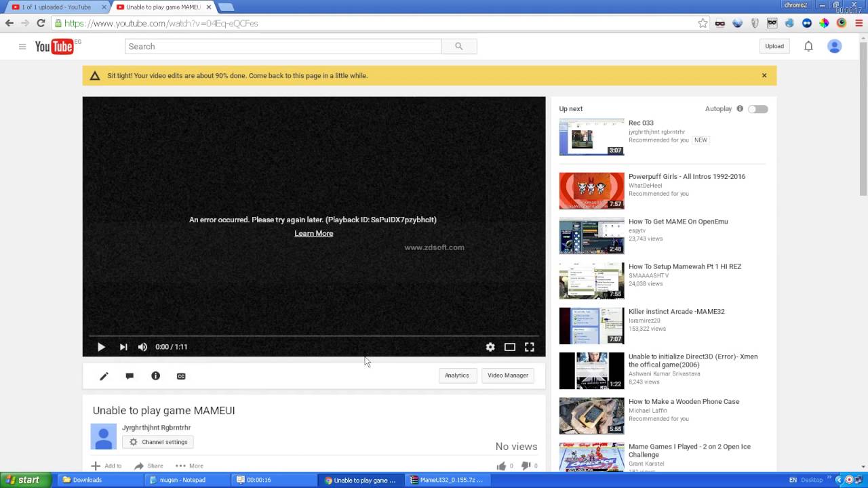Switch to mugen - Notepad in the taskbar
The height and width of the screenshot is (488, 868).
[186, 480]
